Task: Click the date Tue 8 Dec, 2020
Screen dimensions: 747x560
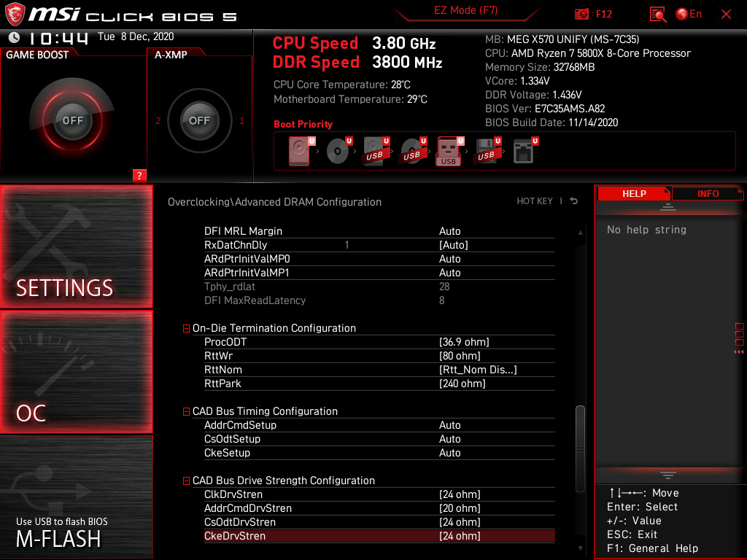Action: pos(136,36)
